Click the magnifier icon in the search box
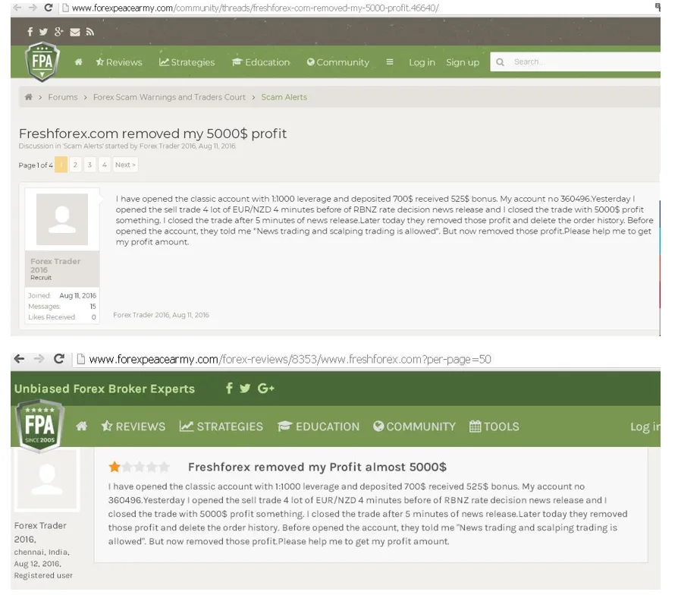Image resolution: width=700 pixels, height=595 pixels. coord(500,62)
